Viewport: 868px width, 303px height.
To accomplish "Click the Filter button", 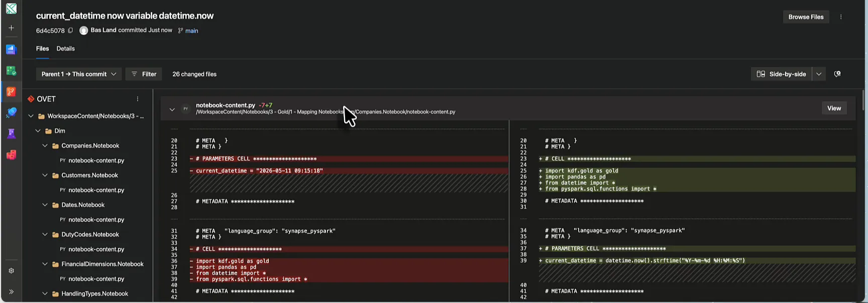I will tap(144, 74).
